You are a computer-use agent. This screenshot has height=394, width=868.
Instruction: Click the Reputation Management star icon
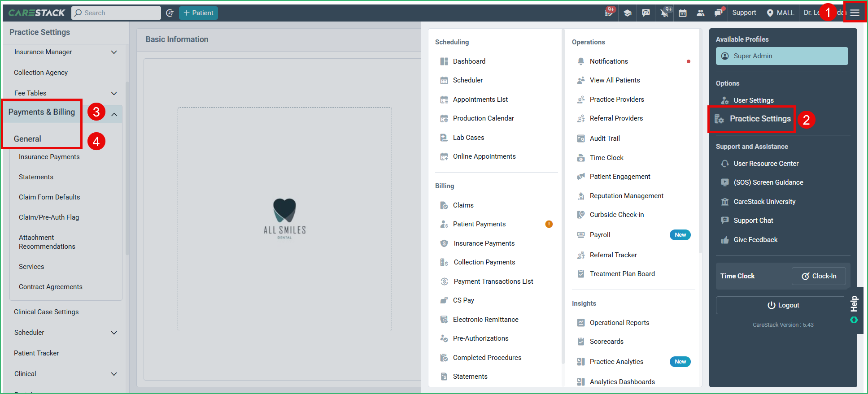(x=581, y=196)
